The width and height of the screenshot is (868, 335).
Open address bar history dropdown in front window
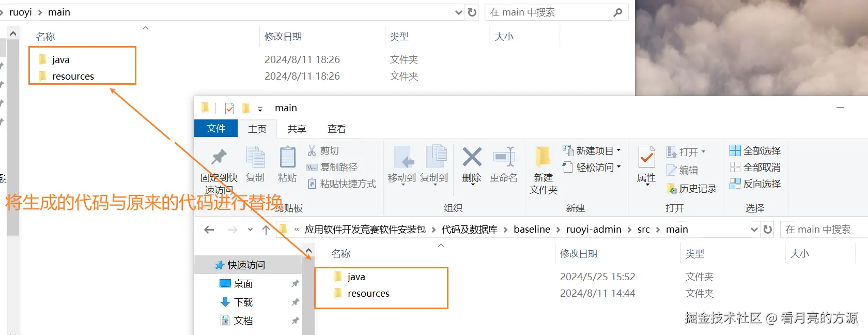(754, 230)
